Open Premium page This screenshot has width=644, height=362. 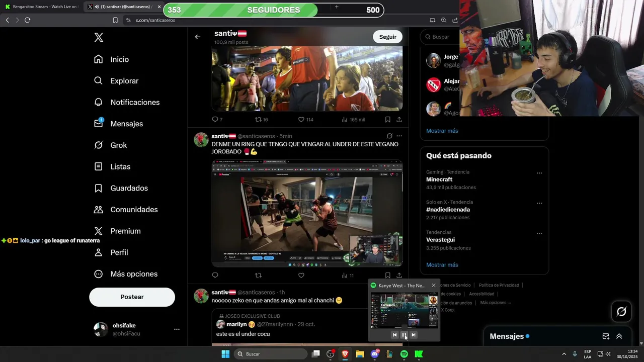coord(117,231)
